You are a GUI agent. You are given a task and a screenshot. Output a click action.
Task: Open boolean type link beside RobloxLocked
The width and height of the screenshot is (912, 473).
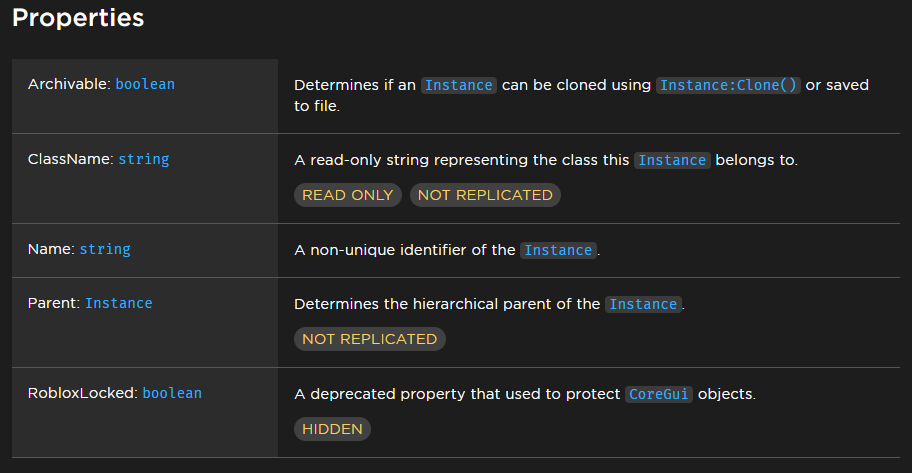172,393
